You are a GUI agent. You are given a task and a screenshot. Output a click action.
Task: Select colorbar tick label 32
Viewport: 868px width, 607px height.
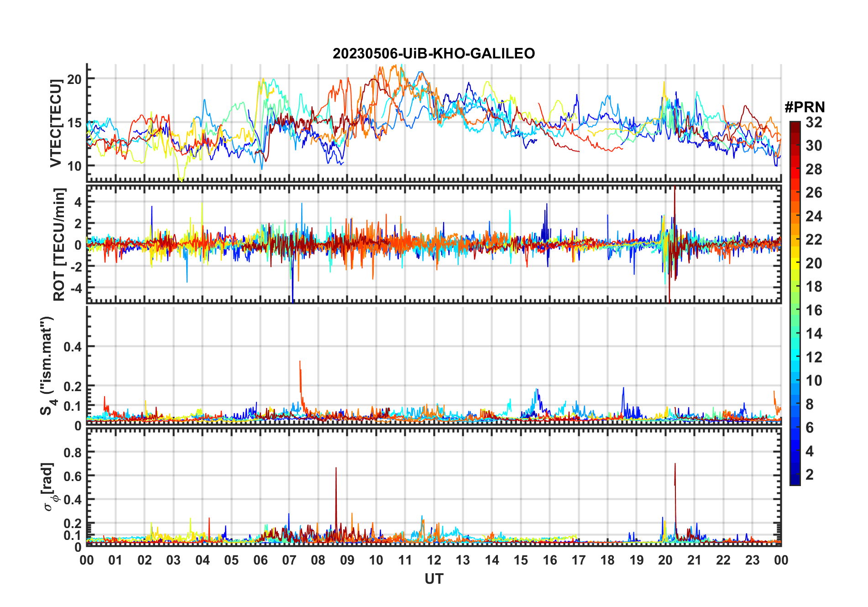pyautogui.click(x=814, y=122)
